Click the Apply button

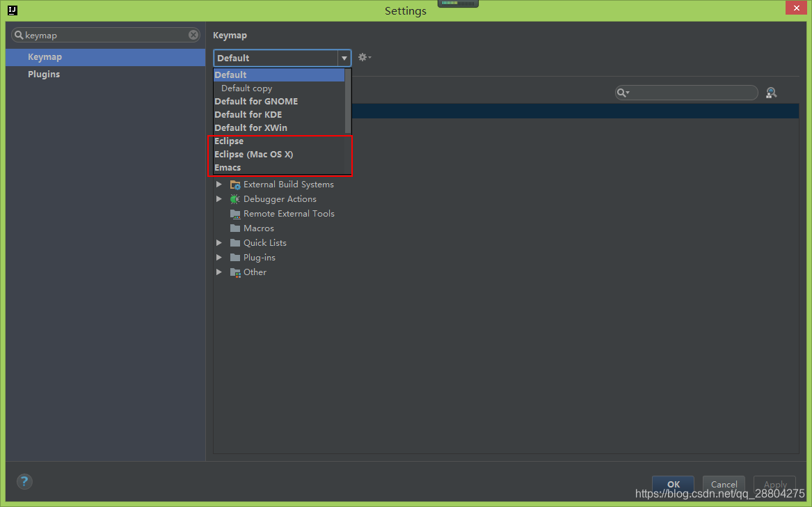coord(774,484)
